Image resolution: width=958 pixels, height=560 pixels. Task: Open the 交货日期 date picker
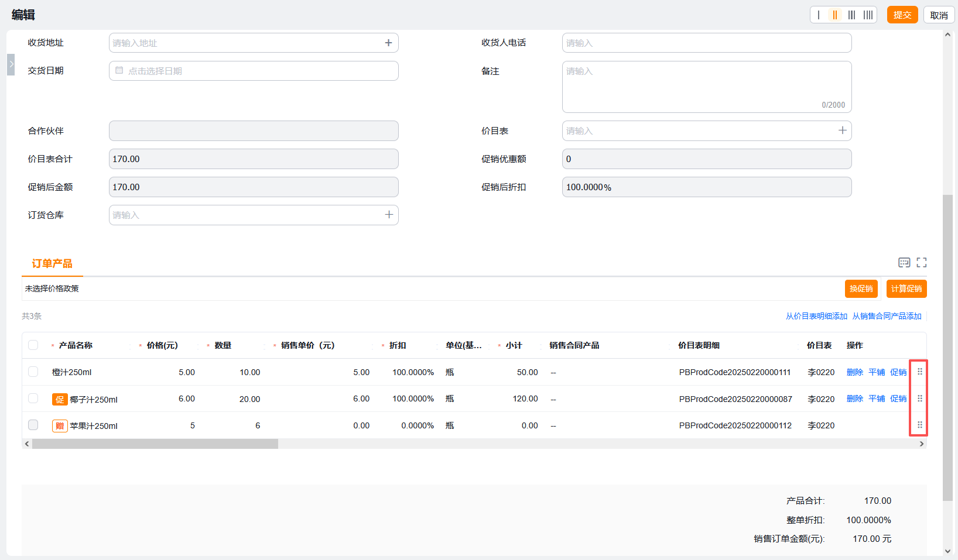254,71
